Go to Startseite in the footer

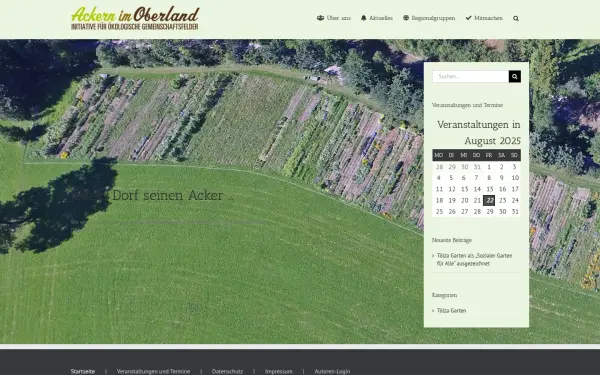tap(83, 371)
